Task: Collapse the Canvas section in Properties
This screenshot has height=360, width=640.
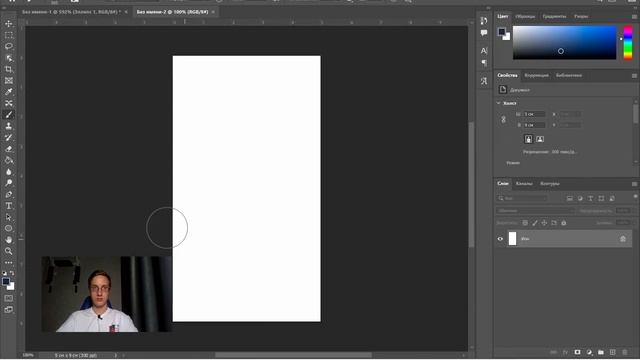Action: (498, 103)
